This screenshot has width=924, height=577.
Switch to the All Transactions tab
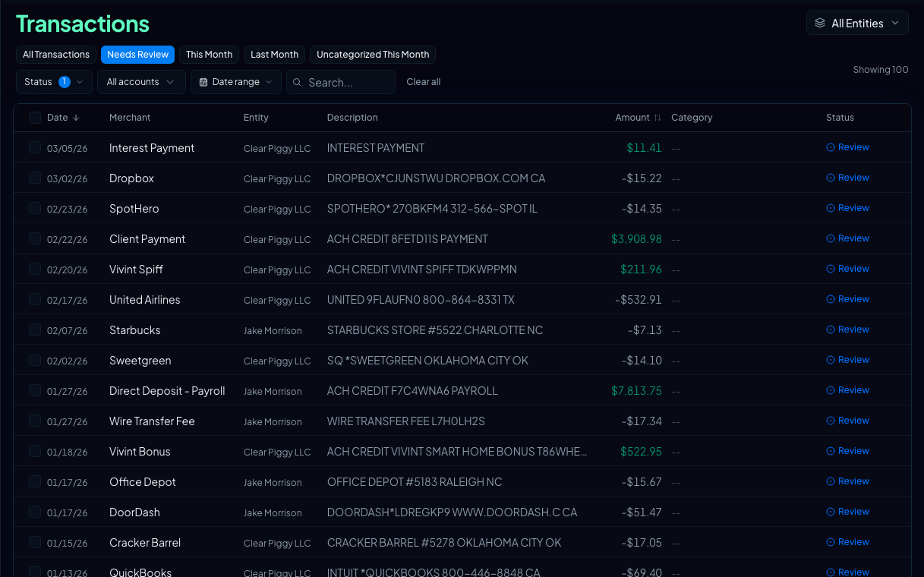click(56, 55)
